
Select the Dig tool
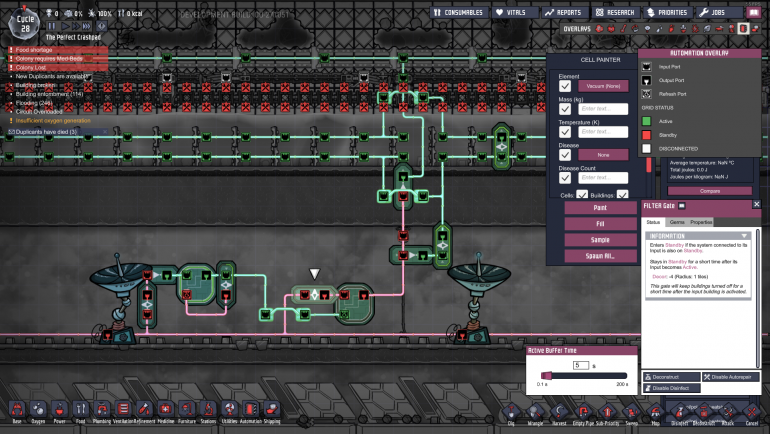pyautogui.click(x=511, y=412)
